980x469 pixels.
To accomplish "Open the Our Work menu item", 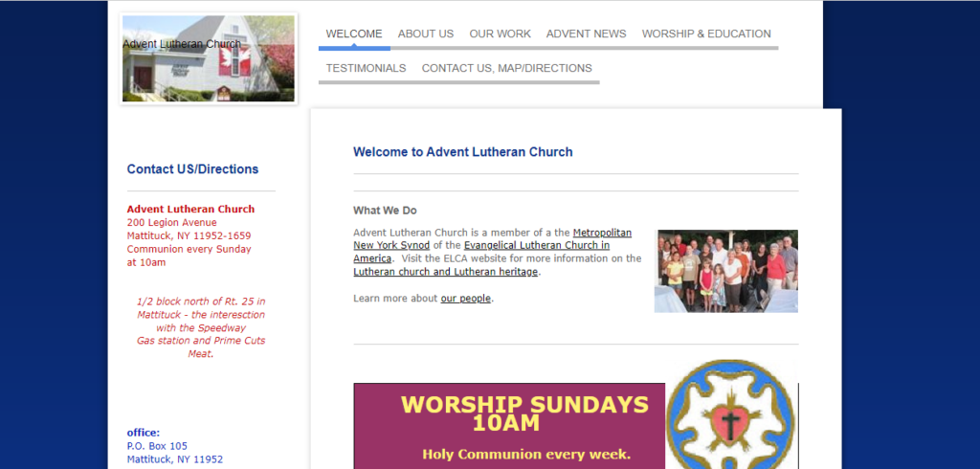I will (500, 33).
